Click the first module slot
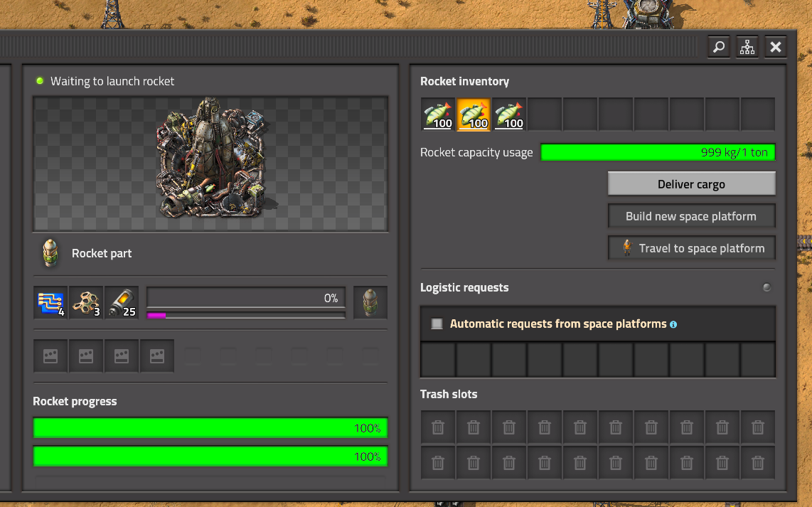Screen dimensions: 812x507 click(50, 356)
